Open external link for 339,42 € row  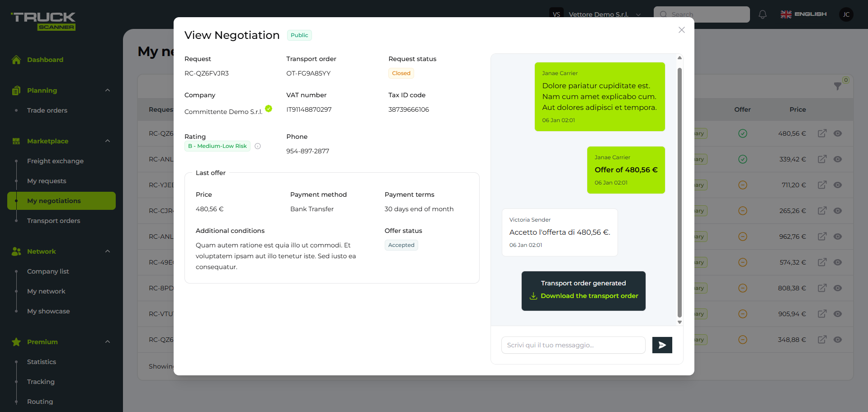click(x=822, y=159)
